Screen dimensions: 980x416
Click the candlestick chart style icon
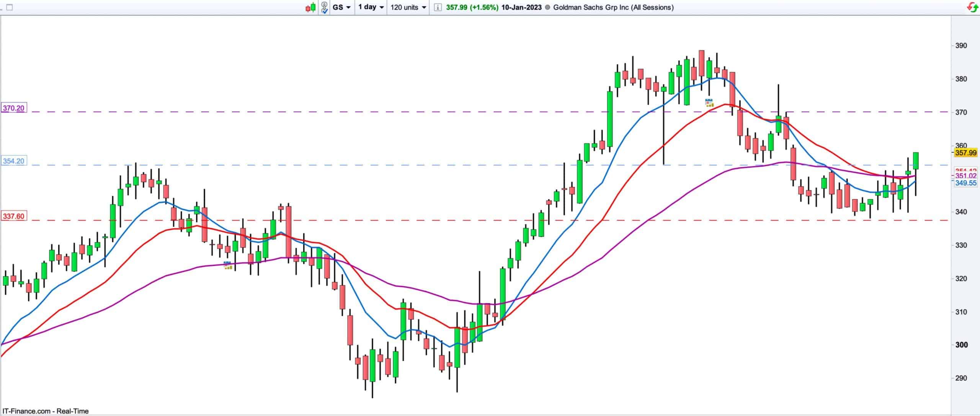click(x=310, y=7)
